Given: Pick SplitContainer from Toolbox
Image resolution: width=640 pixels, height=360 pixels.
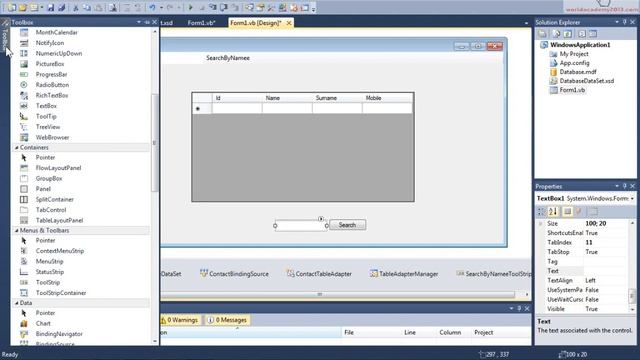Looking at the screenshot, I should tap(55, 199).
